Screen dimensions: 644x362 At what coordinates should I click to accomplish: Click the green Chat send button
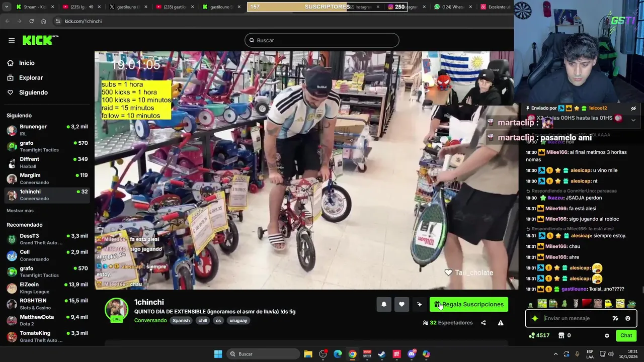[x=626, y=335]
